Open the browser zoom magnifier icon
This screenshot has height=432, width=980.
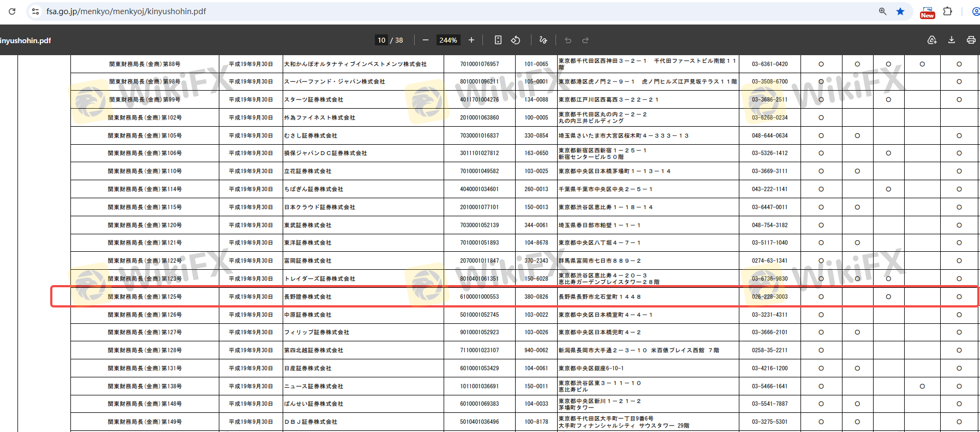[x=882, y=11]
